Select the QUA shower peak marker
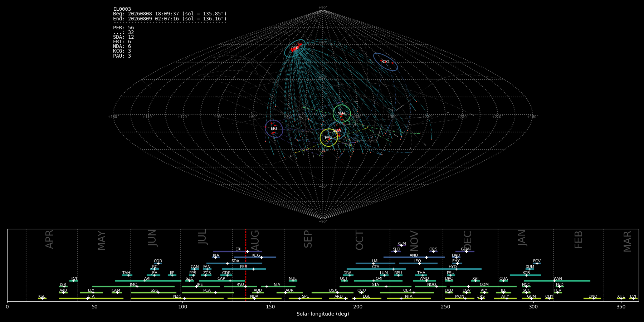 (x=503, y=281)
